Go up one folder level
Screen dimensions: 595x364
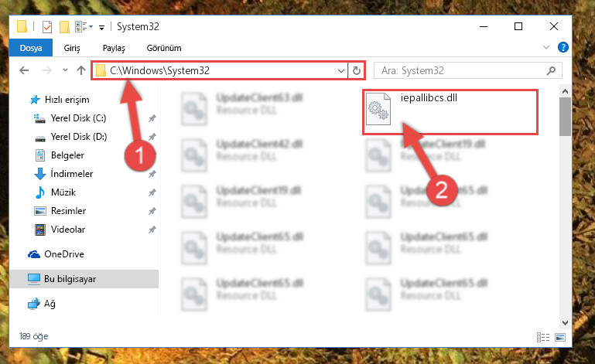tap(80, 70)
